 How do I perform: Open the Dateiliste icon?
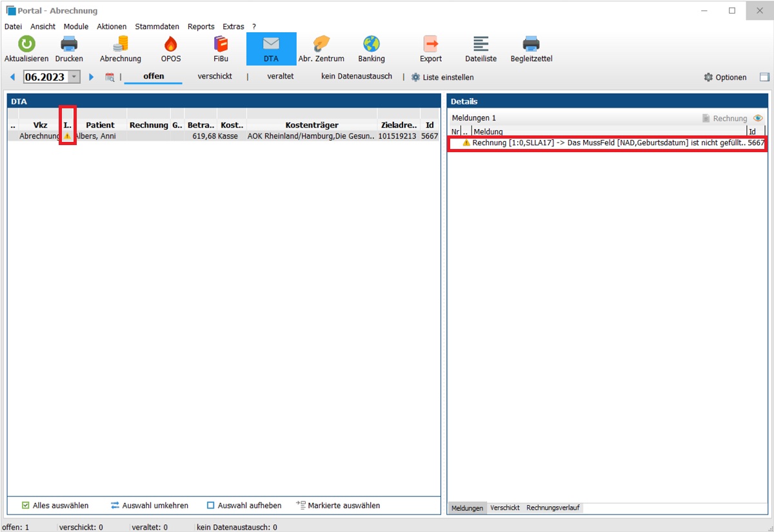pos(481,44)
